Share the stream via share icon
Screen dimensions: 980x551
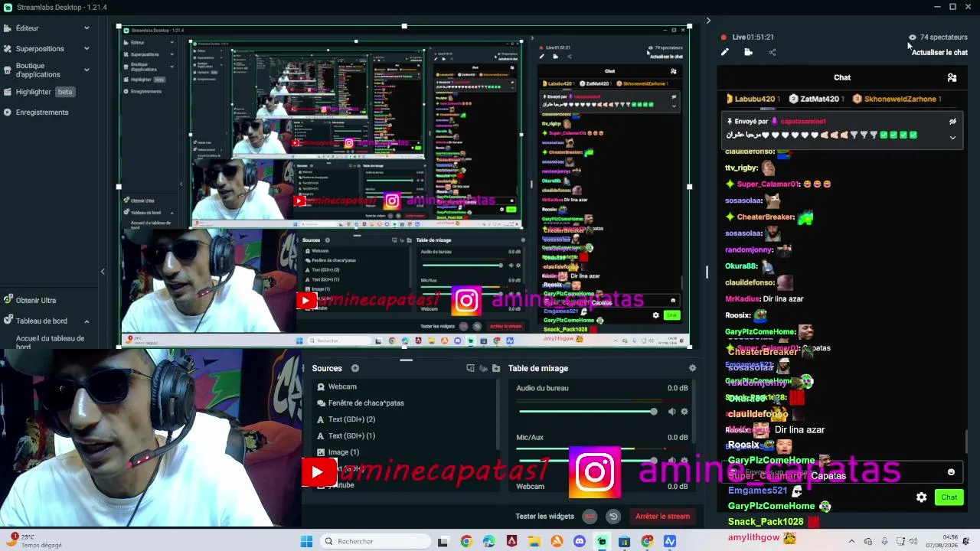tap(772, 52)
